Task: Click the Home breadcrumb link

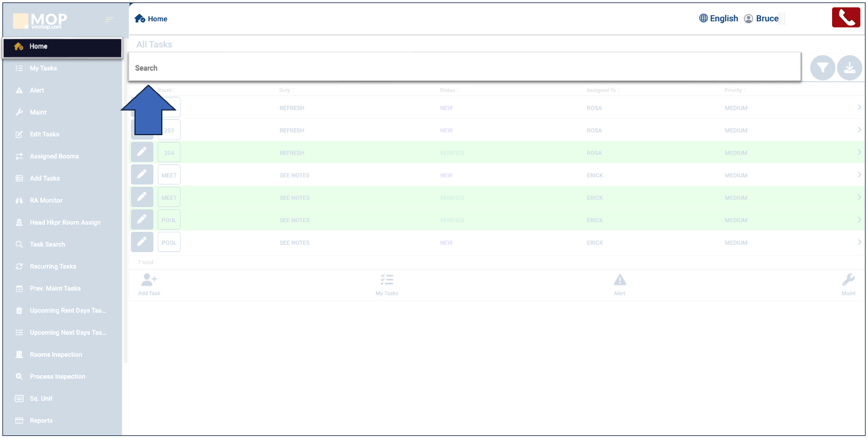Action: coord(151,19)
